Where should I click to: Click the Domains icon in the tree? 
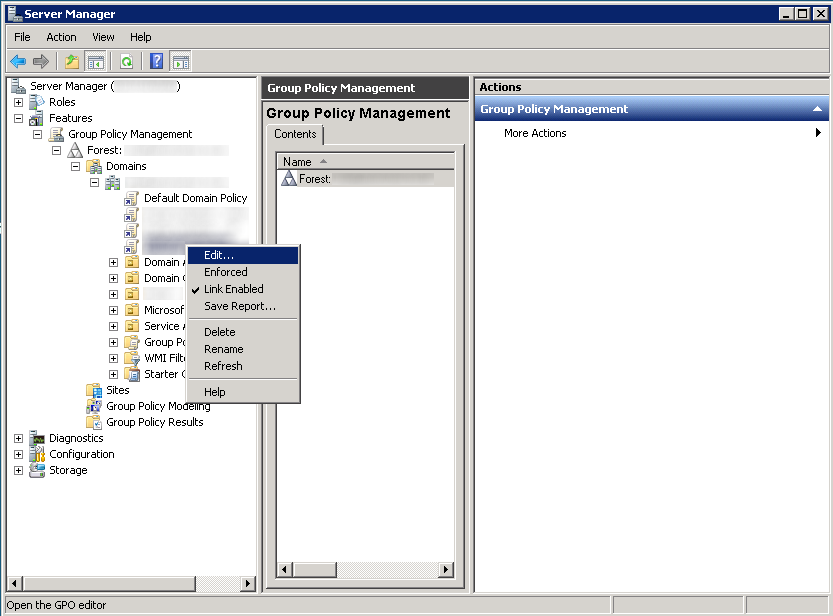[x=95, y=166]
